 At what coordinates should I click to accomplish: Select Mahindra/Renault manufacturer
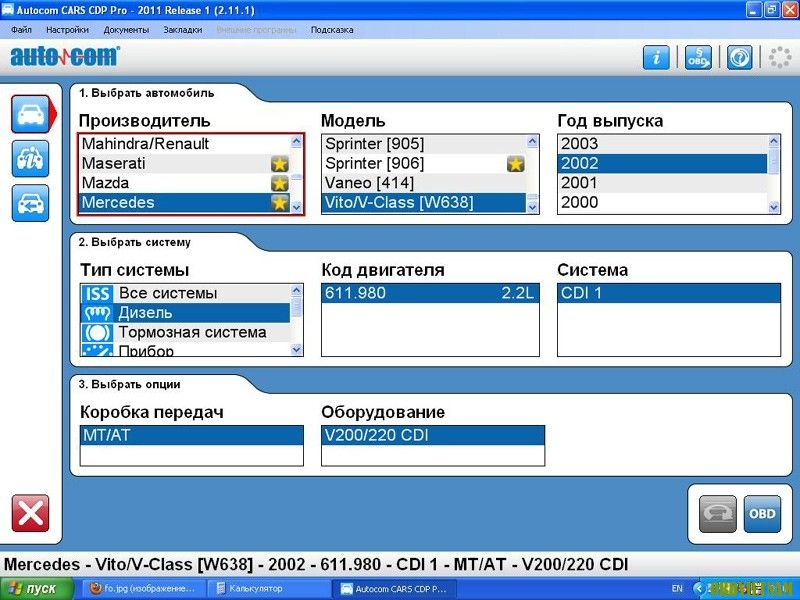(x=185, y=144)
